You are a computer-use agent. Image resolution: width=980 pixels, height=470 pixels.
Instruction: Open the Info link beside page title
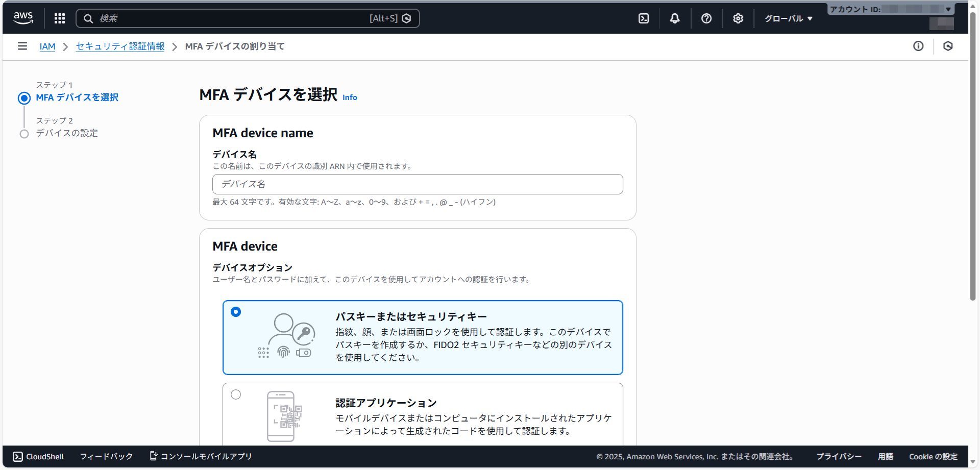coord(350,97)
